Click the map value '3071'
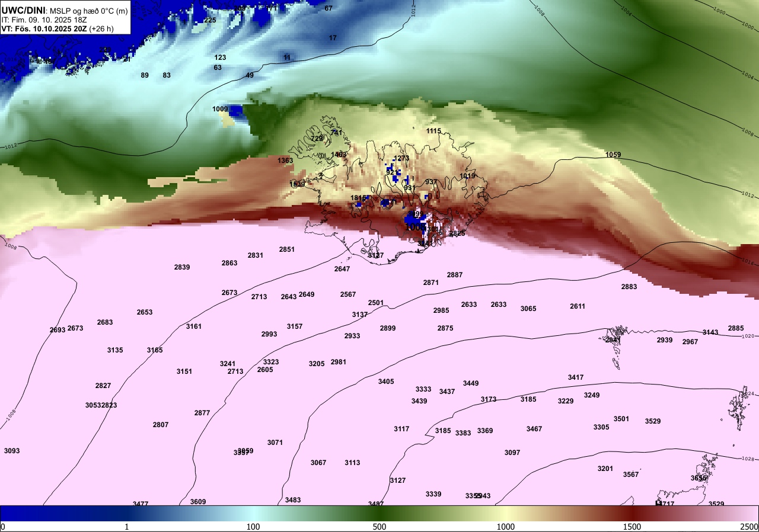Viewport: 759px width, 532px height. click(275, 443)
